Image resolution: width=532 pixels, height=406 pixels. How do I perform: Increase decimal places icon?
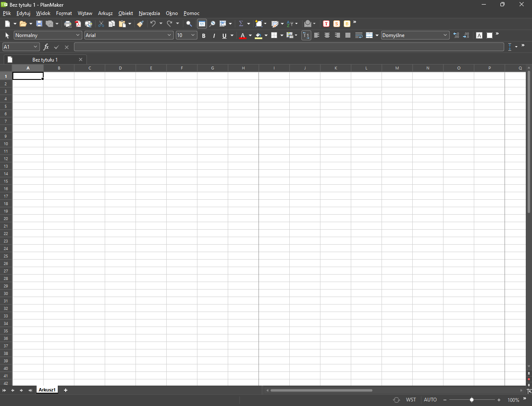pos(456,35)
